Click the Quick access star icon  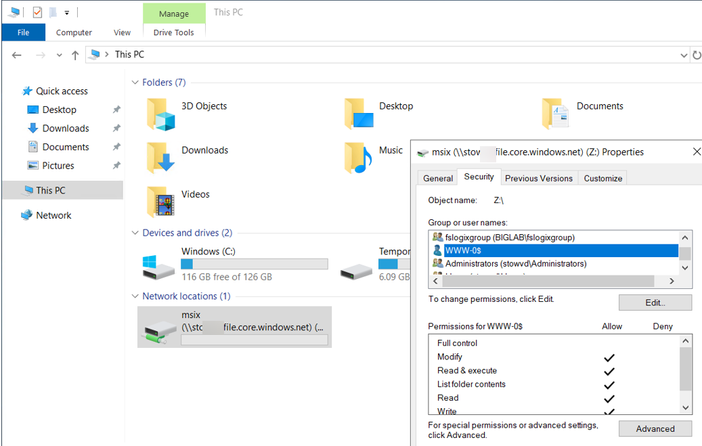[27, 91]
